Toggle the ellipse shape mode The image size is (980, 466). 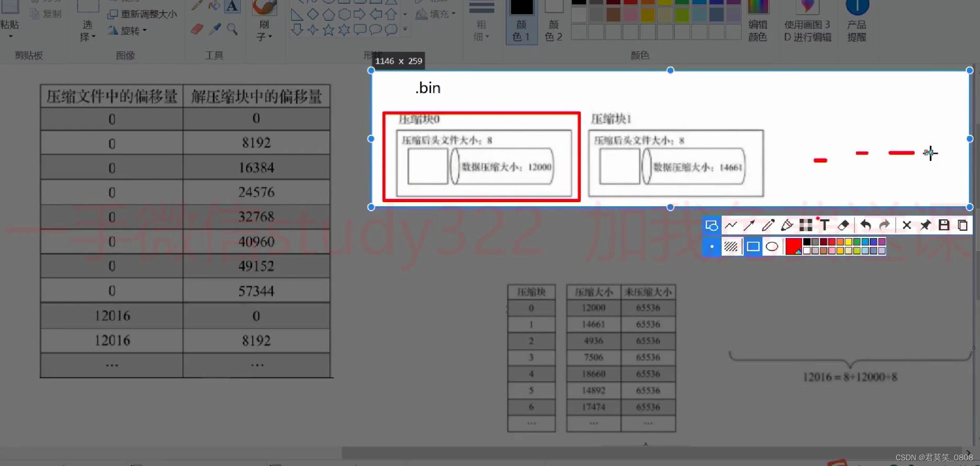pyautogui.click(x=771, y=247)
